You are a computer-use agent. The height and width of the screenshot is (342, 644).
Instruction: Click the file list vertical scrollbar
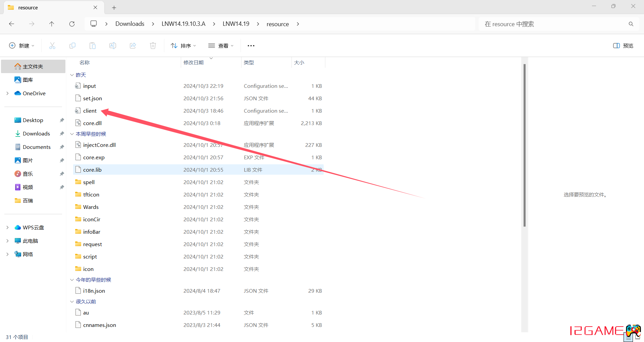[524, 145]
